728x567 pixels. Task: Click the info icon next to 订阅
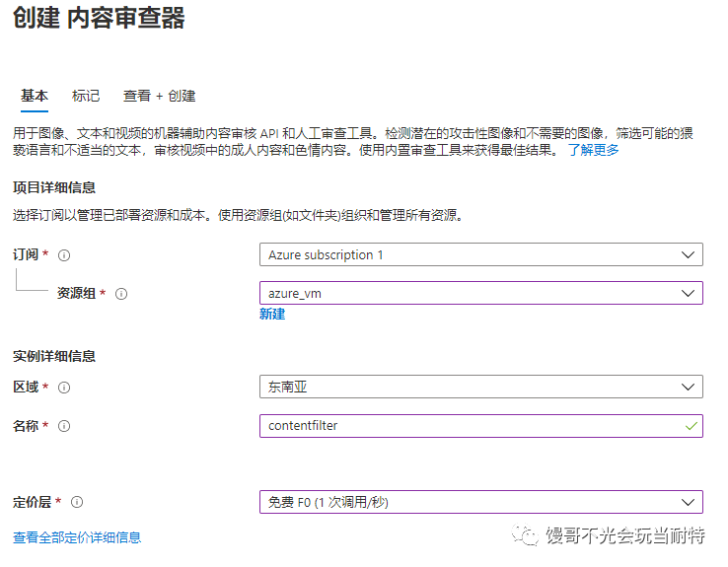coord(64,255)
